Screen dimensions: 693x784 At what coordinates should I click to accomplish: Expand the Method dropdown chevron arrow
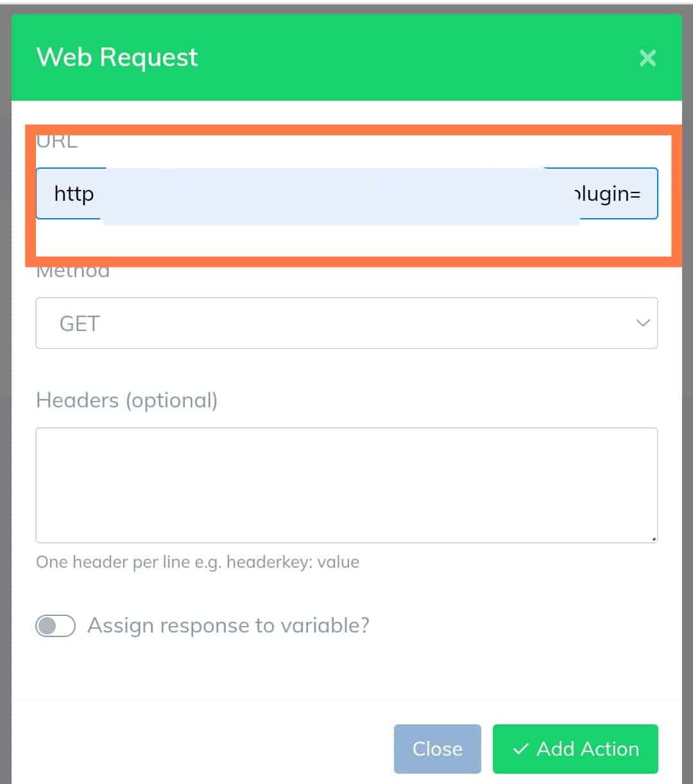[x=643, y=323]
